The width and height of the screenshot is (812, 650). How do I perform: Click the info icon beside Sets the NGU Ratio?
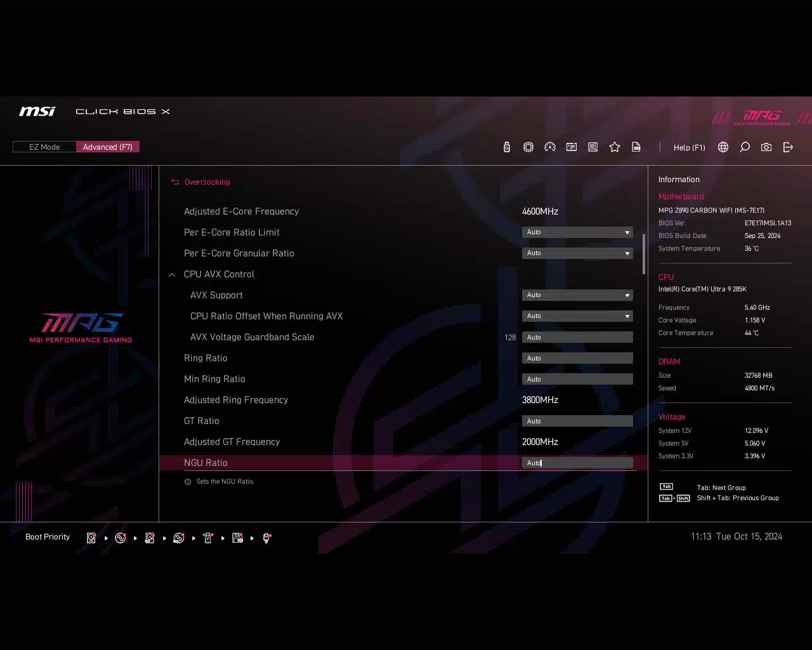[x=188, y=482]
